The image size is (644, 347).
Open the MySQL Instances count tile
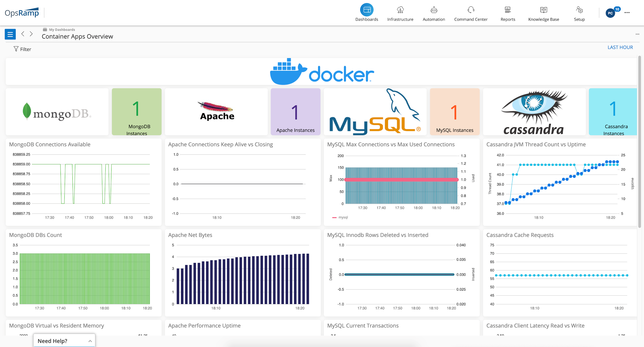(455, 112)
